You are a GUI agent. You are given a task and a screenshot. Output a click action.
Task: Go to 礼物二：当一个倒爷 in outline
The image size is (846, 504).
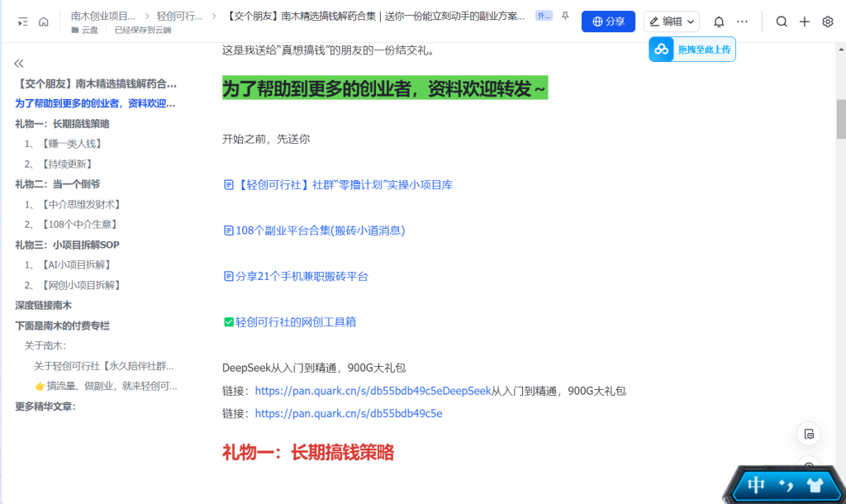point(57,184)
